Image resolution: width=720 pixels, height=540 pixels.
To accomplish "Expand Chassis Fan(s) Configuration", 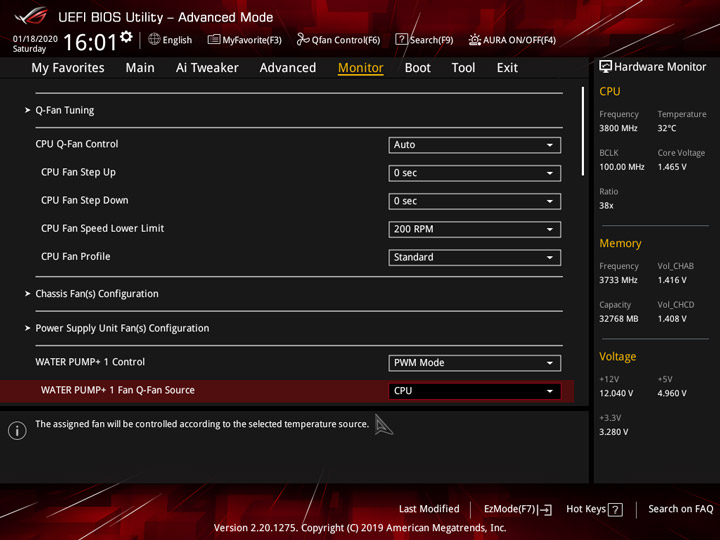I will (x=97, y=294).
